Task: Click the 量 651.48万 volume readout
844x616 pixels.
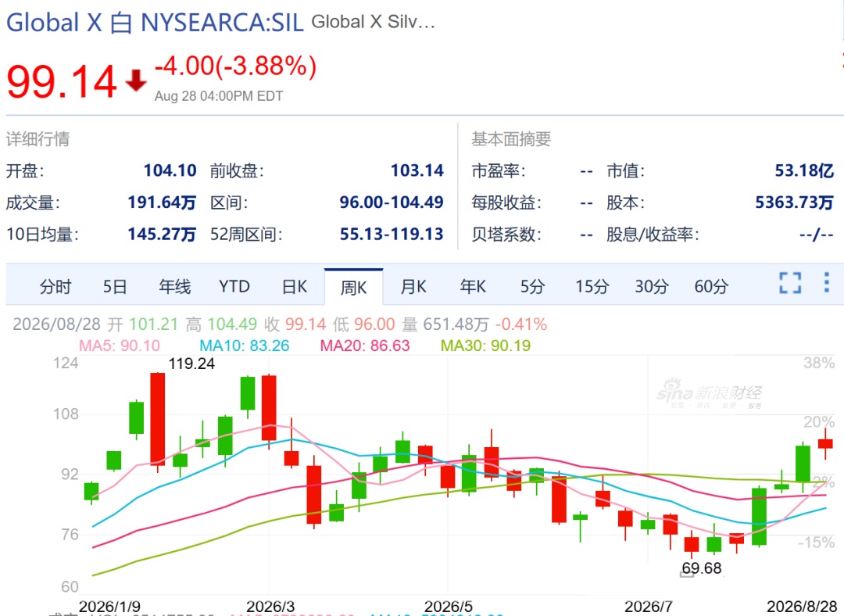Action: pos(445,324)
